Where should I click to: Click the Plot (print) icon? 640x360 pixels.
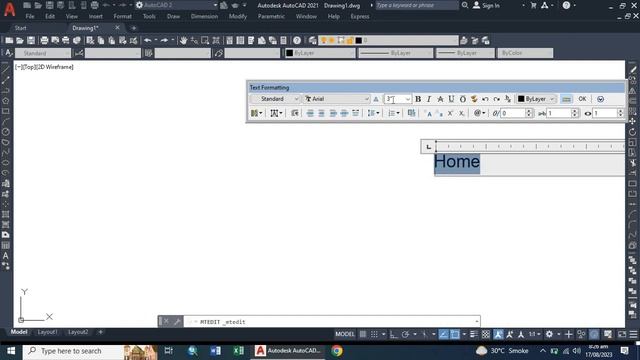point(44,40)
